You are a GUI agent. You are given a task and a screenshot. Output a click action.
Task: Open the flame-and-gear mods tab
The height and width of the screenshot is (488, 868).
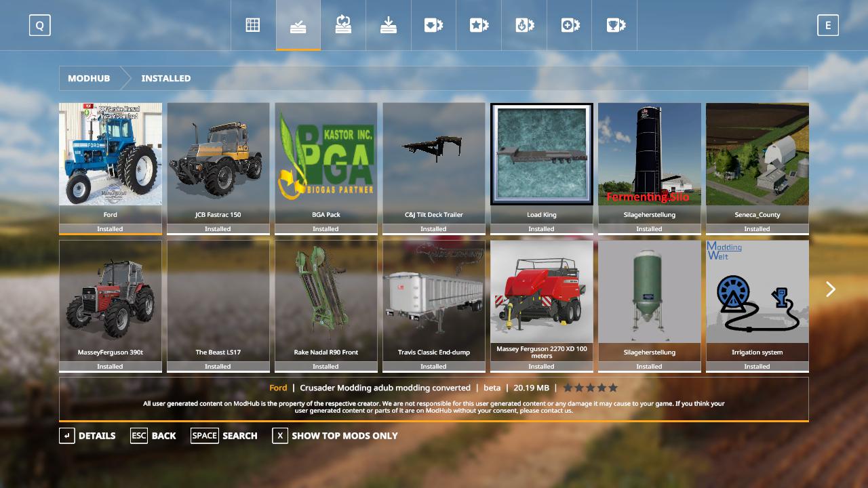[524, 25]
